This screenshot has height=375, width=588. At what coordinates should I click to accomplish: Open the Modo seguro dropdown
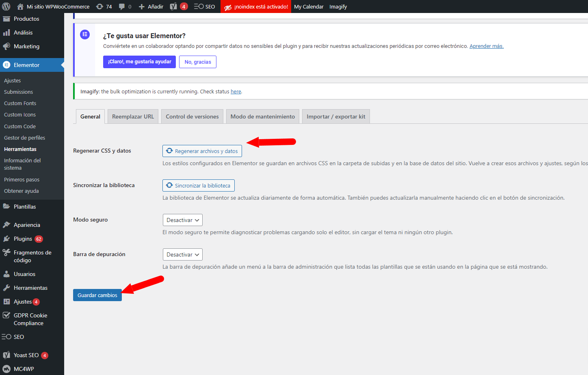[182, 220]
